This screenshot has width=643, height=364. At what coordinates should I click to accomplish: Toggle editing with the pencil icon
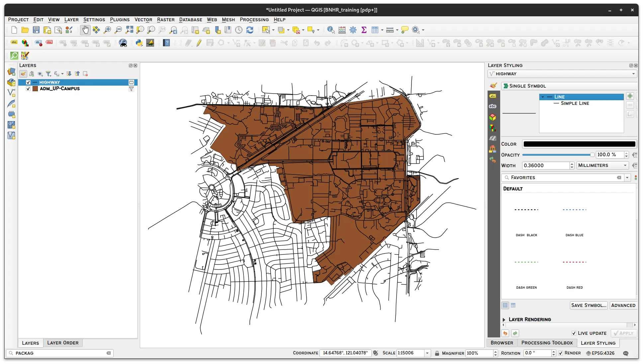coord(199,43)
